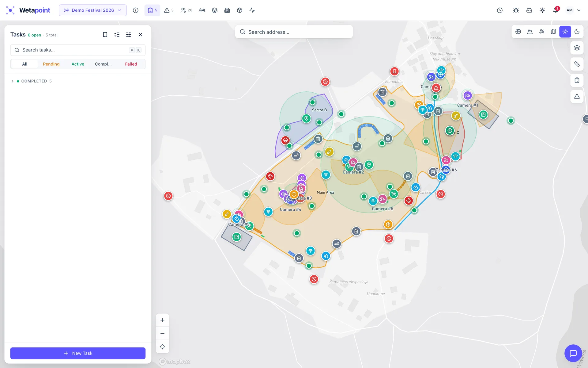Open the clock history icon

[500, 10]
